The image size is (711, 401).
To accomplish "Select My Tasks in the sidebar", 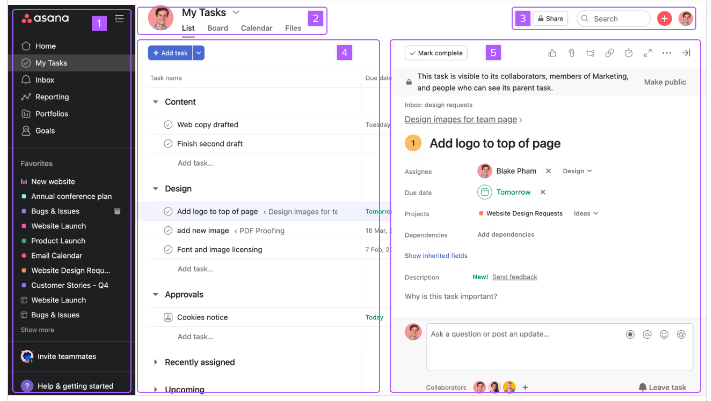I will tap(72, 63).
